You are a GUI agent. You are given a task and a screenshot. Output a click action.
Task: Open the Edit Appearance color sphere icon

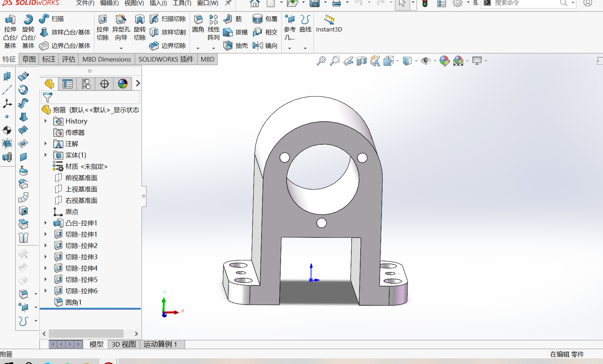coord(444,61)
